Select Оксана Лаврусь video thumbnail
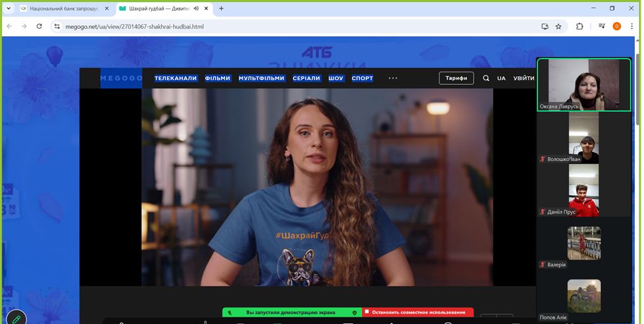The image size is (644, 324). (583, 85)
